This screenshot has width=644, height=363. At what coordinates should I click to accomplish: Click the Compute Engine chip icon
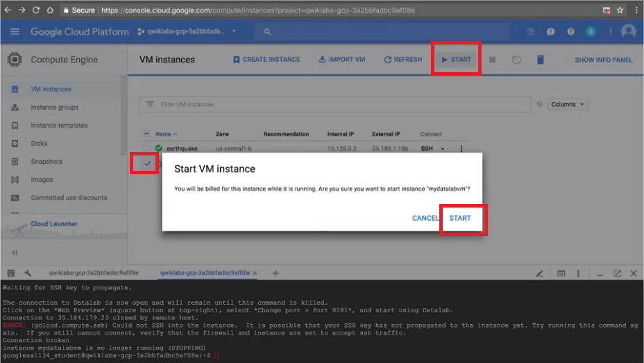15,60
